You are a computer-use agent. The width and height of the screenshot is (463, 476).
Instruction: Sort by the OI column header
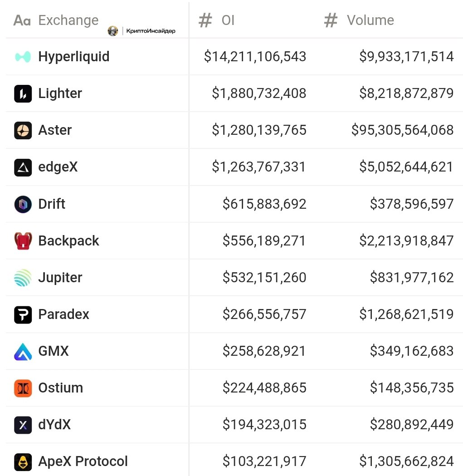(228, 20)
